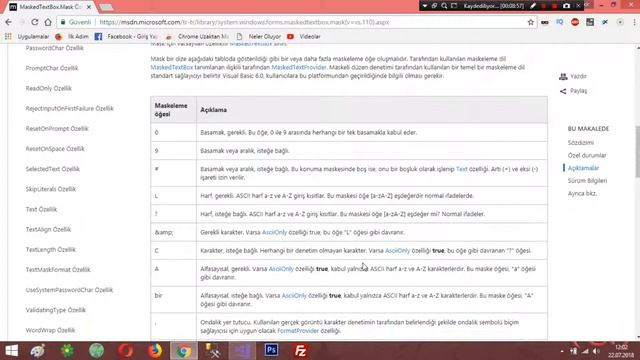Click the Paylaş share icon
This screenshot has width=640, height=360.
pos(563,91)
